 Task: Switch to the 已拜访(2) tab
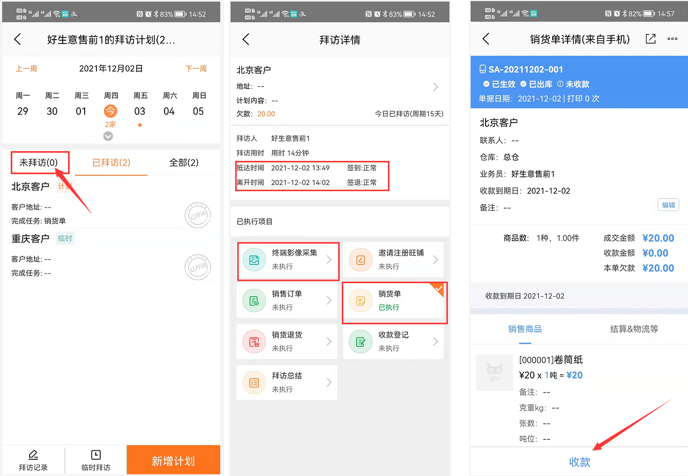click(111, 163)
